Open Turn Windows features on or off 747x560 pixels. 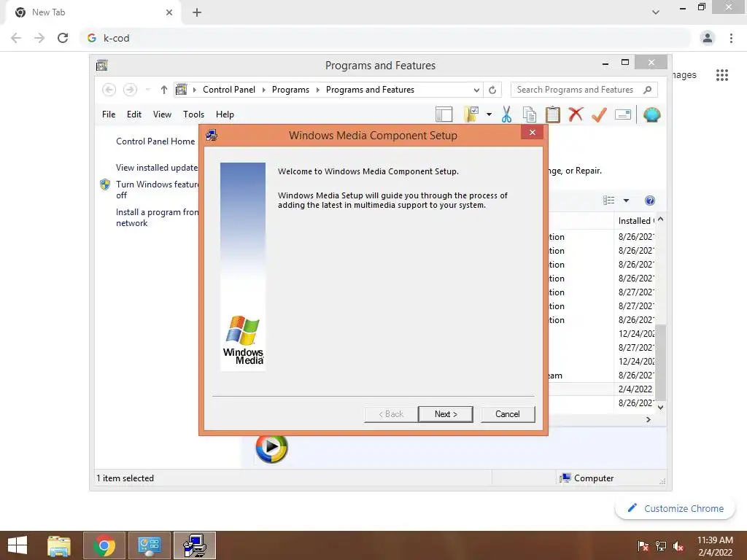click(157, 190)
